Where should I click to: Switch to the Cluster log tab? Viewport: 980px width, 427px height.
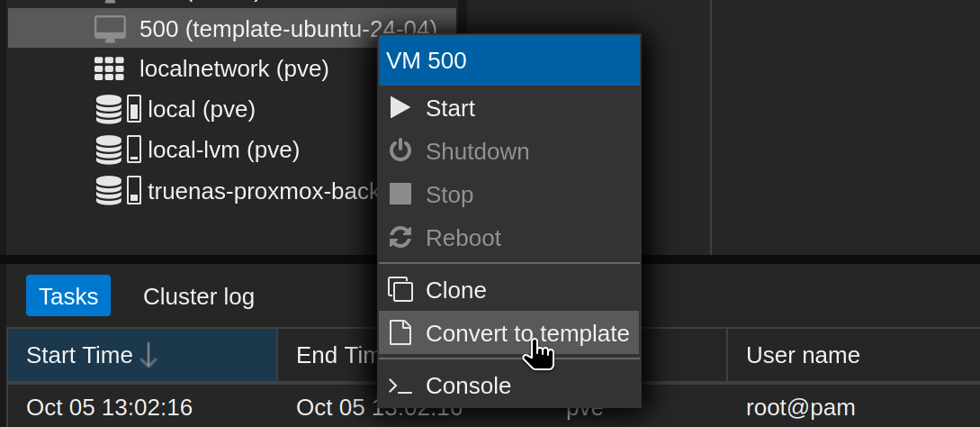pos(199,296)
